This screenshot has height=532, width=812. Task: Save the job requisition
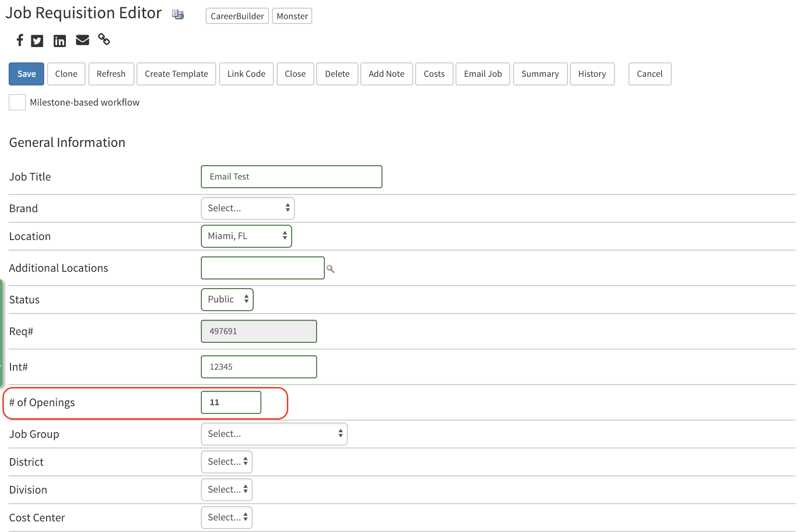click(x=26, y=74)
